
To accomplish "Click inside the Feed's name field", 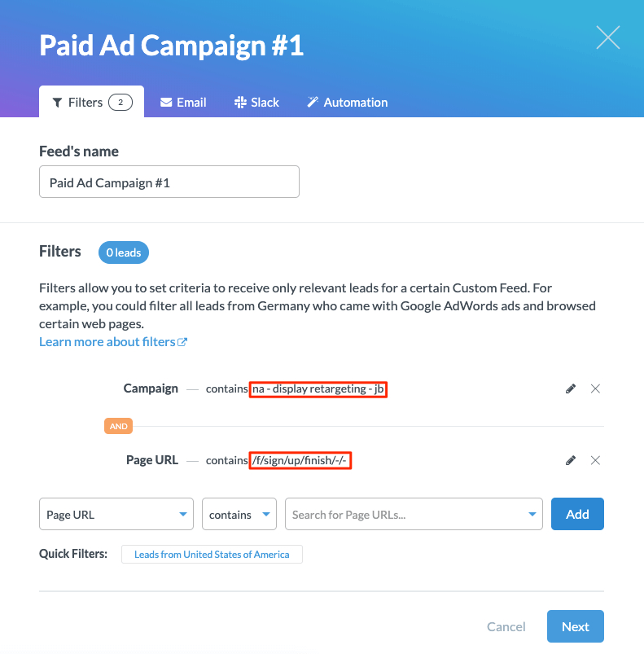I will 169,182.
